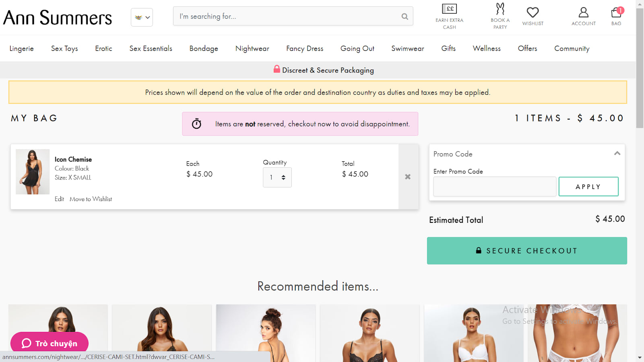
Task: Click the Estimated Total $ 45.00 value
Action: coord(610,219)
